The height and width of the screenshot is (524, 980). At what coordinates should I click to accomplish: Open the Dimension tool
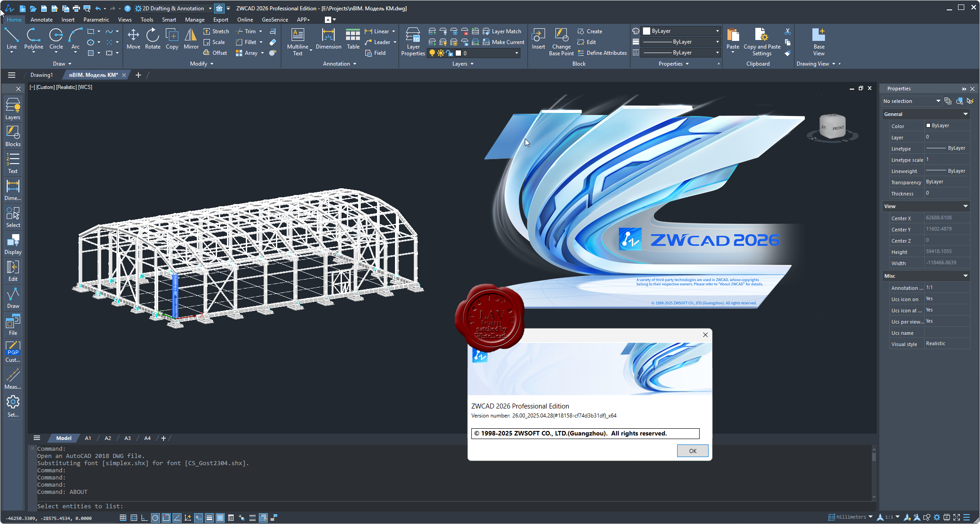pos(328,39)
